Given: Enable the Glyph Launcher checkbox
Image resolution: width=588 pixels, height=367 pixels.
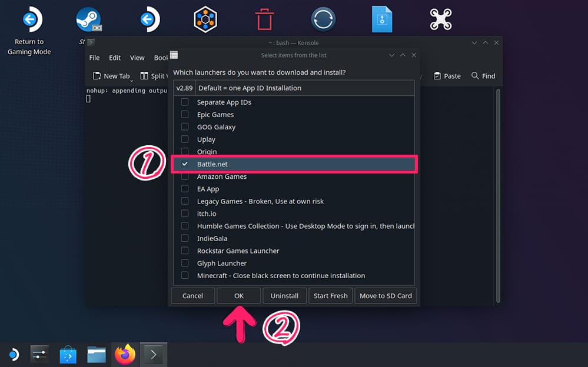Looking at the screenshot, I should coord(184,263).
